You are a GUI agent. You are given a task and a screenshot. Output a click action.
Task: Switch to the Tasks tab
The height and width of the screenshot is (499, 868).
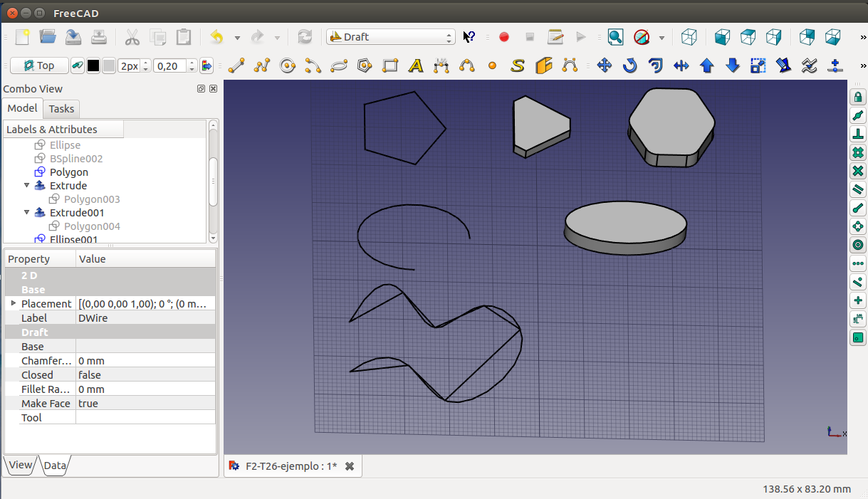[61, 109]
